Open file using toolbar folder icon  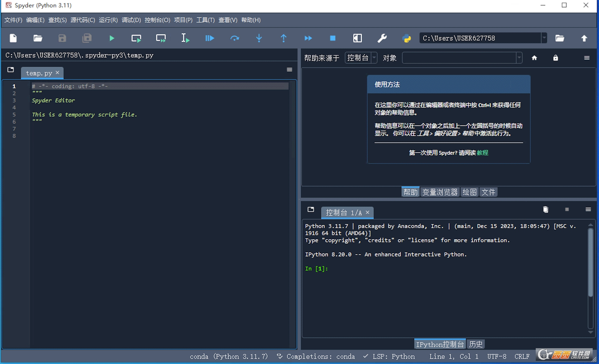coord(38,38)
